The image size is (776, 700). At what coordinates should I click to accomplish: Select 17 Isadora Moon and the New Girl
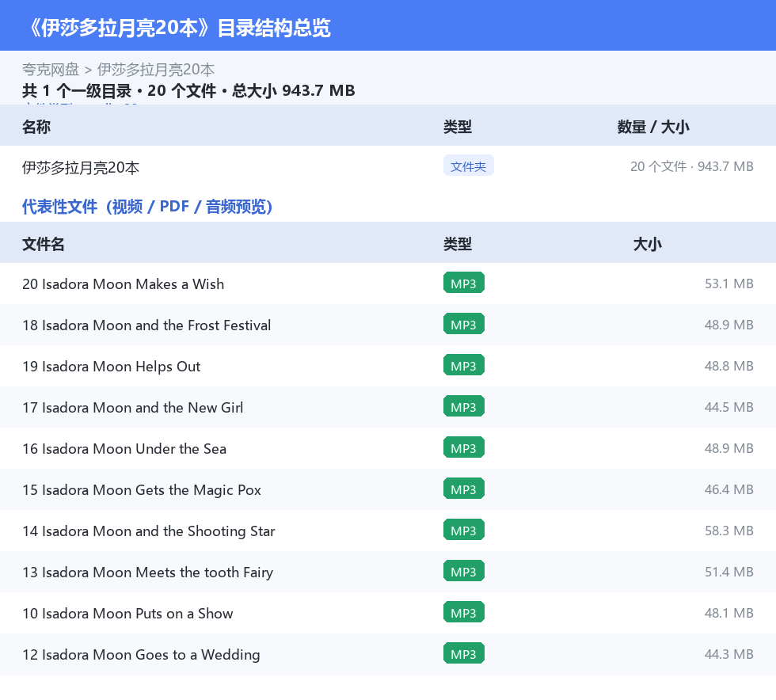(133, 408)
